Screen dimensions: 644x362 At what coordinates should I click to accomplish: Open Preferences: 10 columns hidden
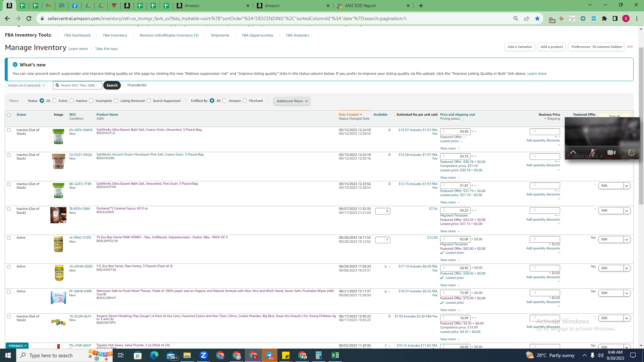point(596,47)
